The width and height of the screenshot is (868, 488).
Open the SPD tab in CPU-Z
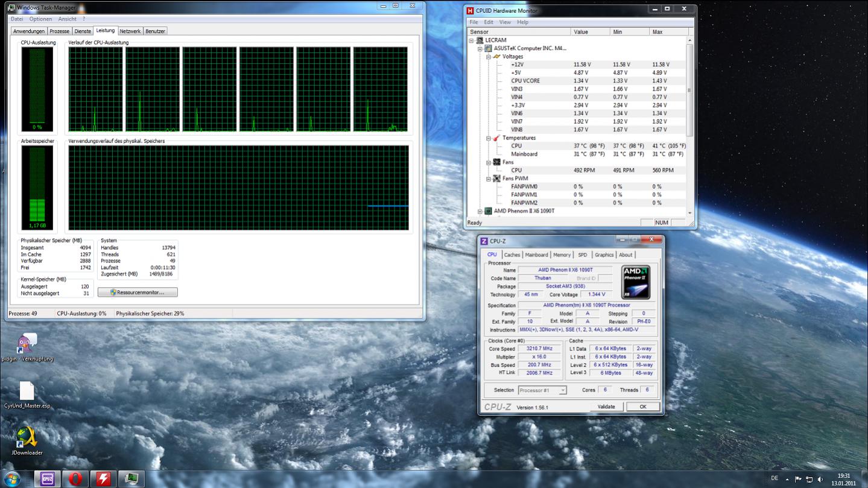(x=582, y=255)
